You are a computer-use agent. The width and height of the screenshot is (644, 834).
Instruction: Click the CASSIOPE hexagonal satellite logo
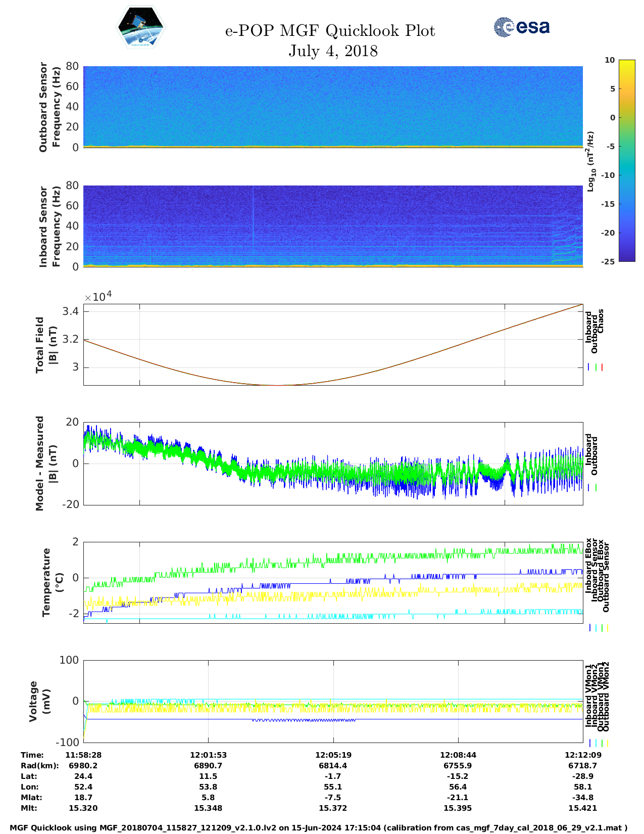tap(141, 28)
